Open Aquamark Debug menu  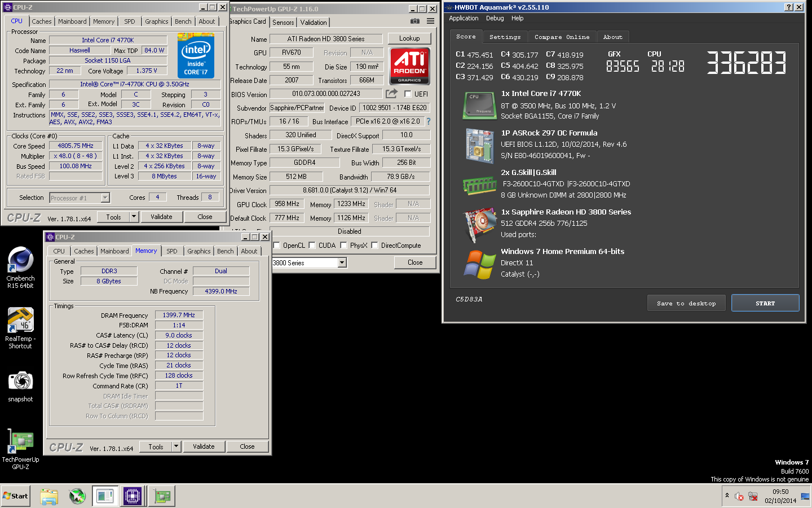tap(495, 18)
